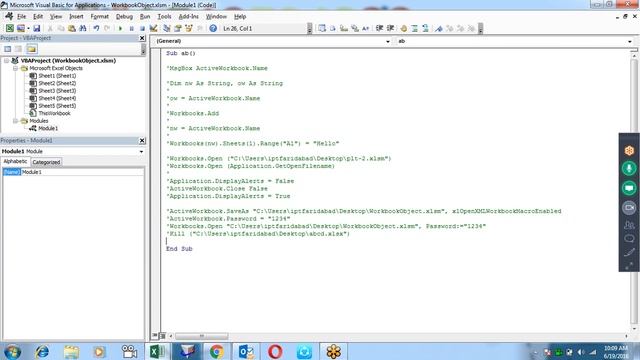The height and width of the screenshot is (360, 640).
Task: Click the blue Help question mark icon
Action: 213,28
